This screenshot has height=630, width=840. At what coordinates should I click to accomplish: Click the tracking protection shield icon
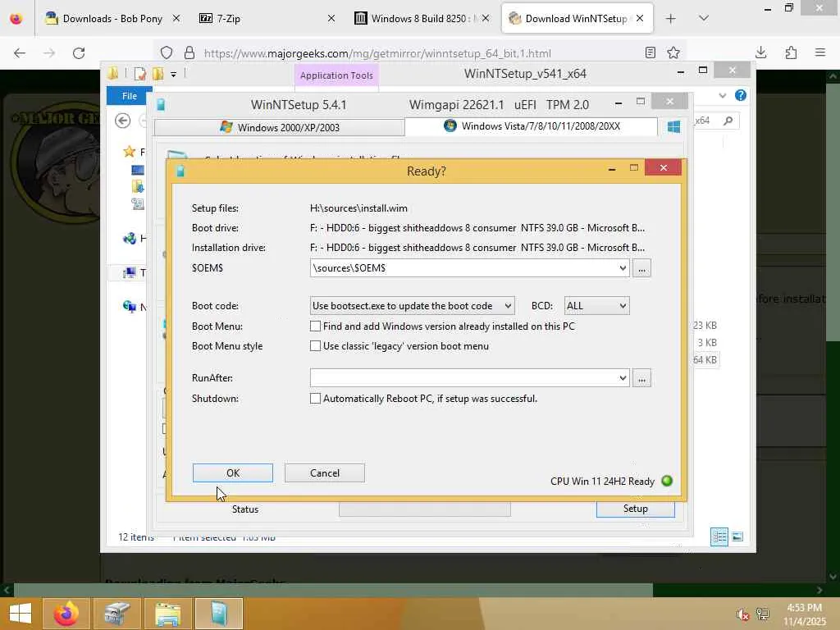coord(167,53)
